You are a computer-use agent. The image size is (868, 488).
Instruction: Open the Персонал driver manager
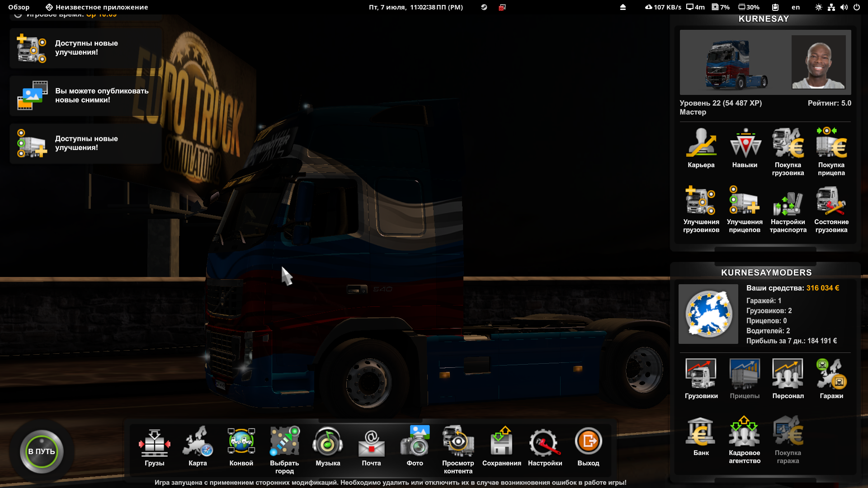pyautogui.click(x=788, y=374)
